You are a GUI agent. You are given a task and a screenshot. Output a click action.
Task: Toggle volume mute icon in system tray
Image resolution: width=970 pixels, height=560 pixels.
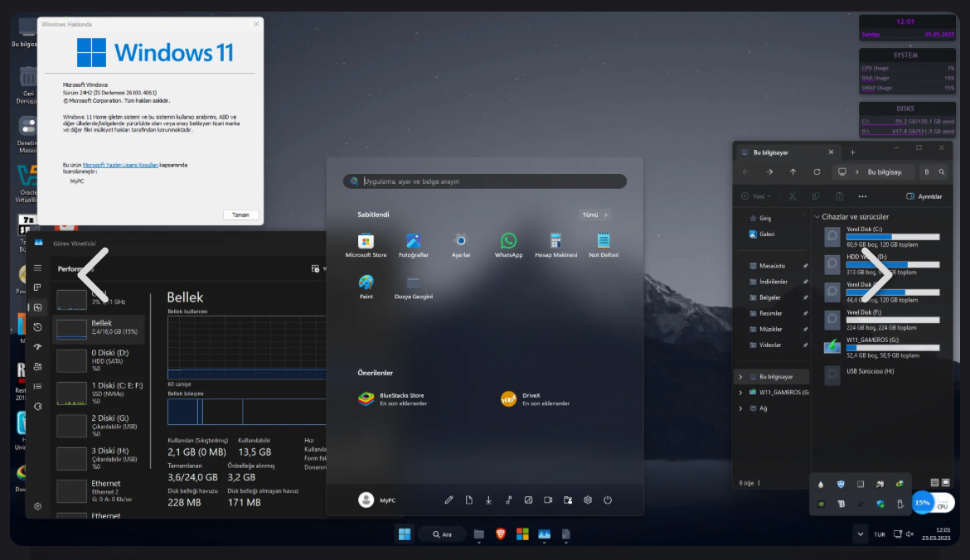point(909,534)
